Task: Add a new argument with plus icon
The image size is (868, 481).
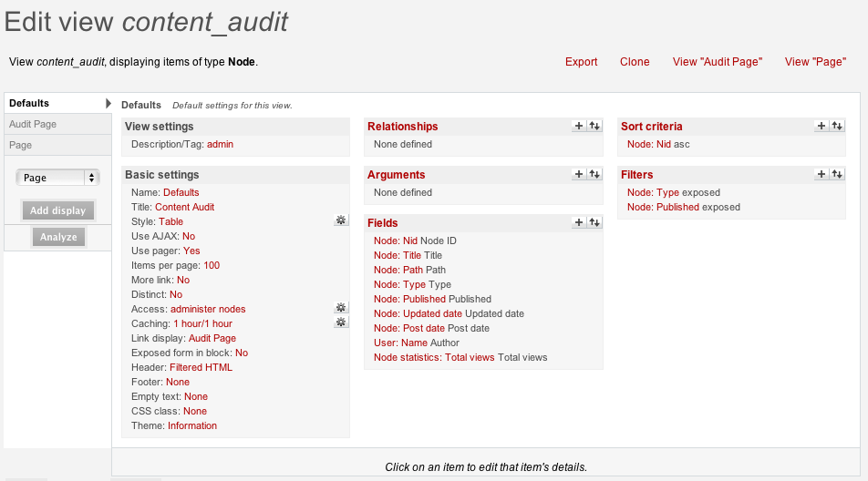Action: [579, 174]
